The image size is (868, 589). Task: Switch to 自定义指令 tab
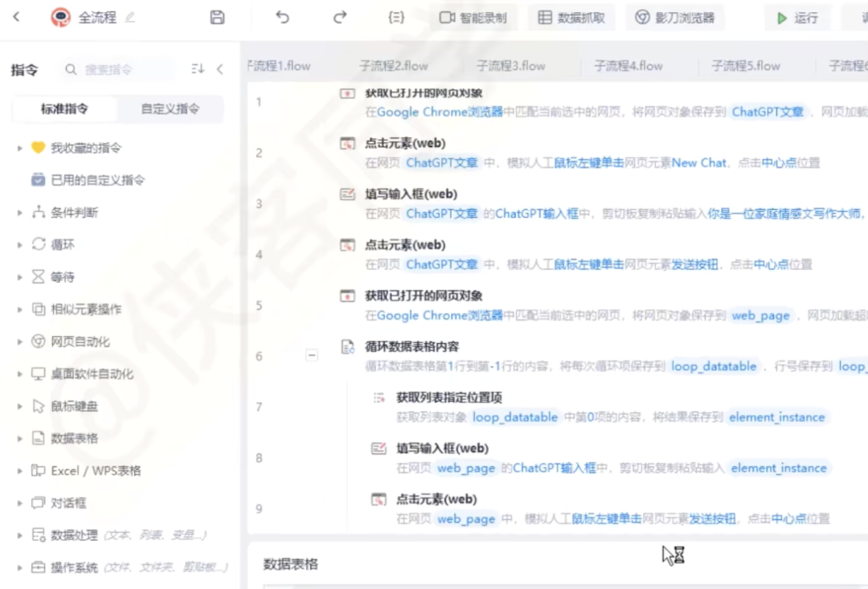point(170,108)
